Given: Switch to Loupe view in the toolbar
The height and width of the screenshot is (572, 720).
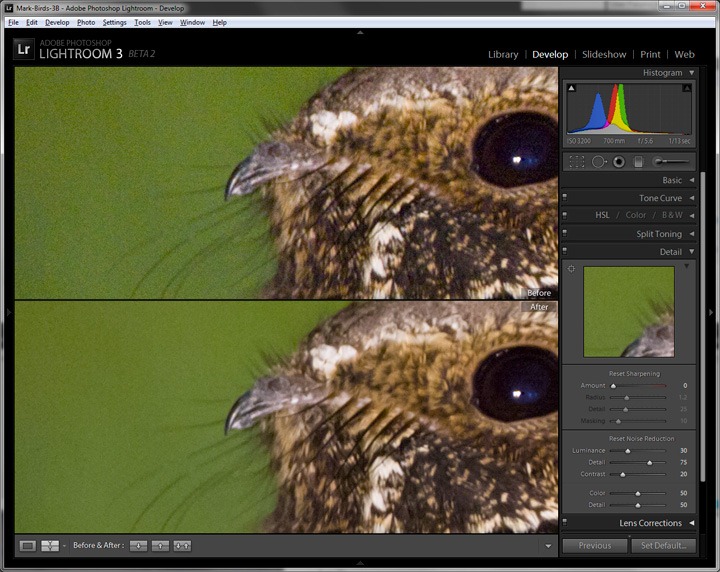Looking at the screenshot, I should (x=28, y=546).
